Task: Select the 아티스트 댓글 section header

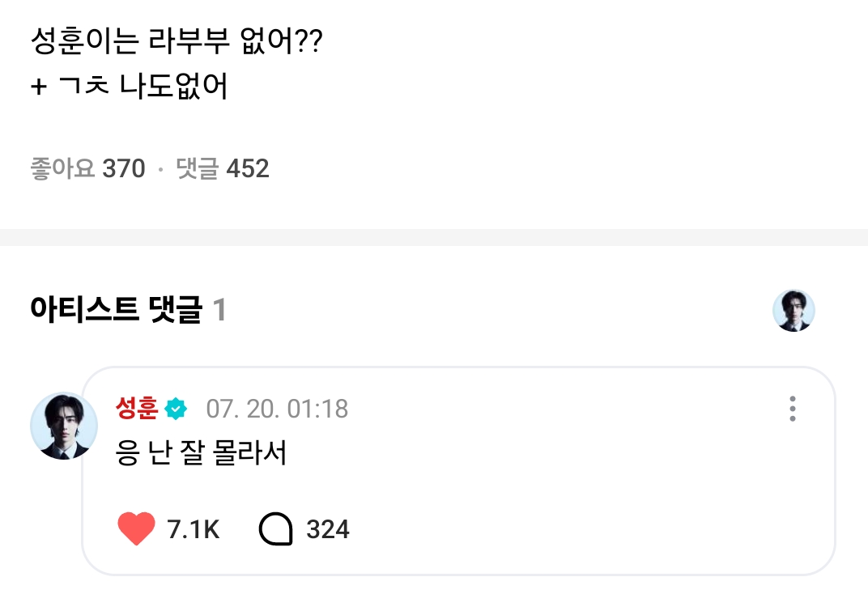Action: pyautogui.click(x=115, y=310)
